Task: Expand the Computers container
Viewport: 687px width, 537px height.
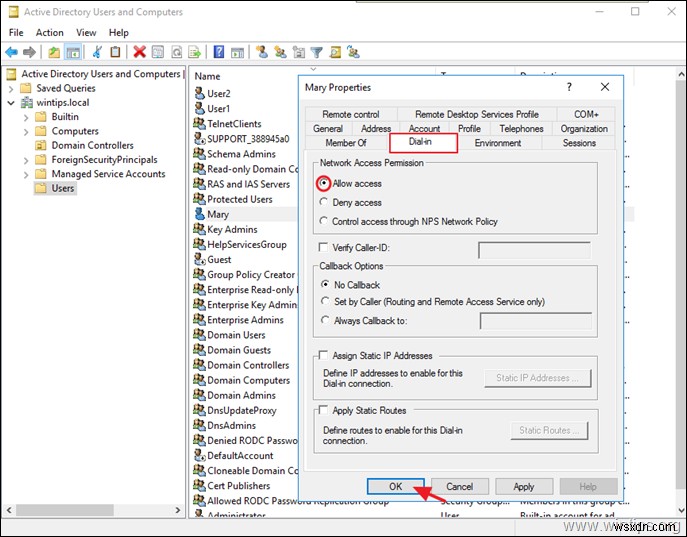Action: coord(26,131)
